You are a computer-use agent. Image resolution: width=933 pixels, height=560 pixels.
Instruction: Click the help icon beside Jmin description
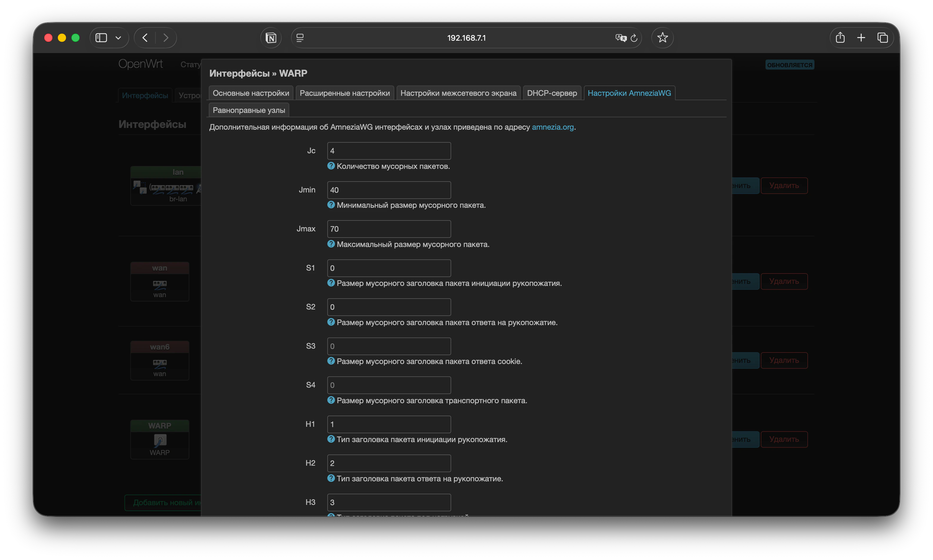click(x=331, y=205)
